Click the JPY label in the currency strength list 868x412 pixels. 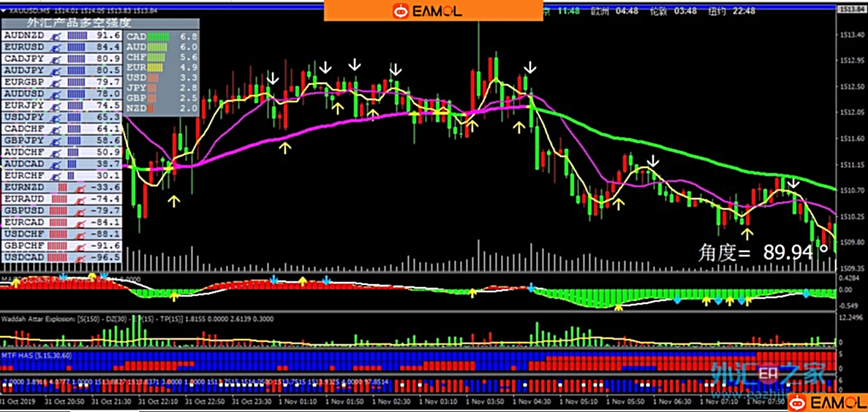(x=137, y=88)
